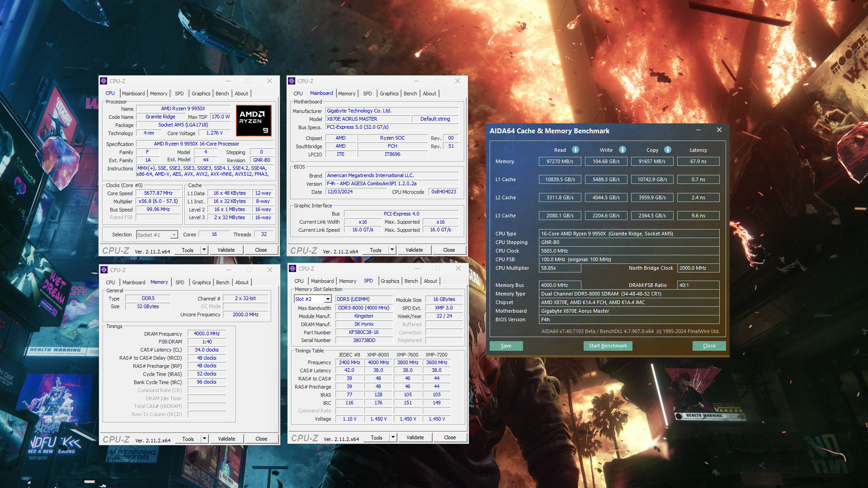Screen dimensions: 868x488
Task: Open the Socket #1 selection dropdown
Action: point(174,235)
